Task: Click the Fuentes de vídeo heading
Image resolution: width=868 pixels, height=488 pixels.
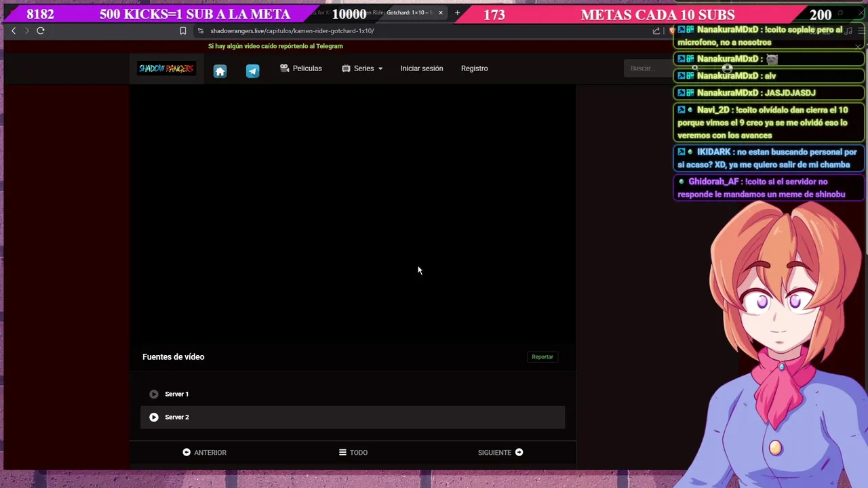Action: point(173,357)
